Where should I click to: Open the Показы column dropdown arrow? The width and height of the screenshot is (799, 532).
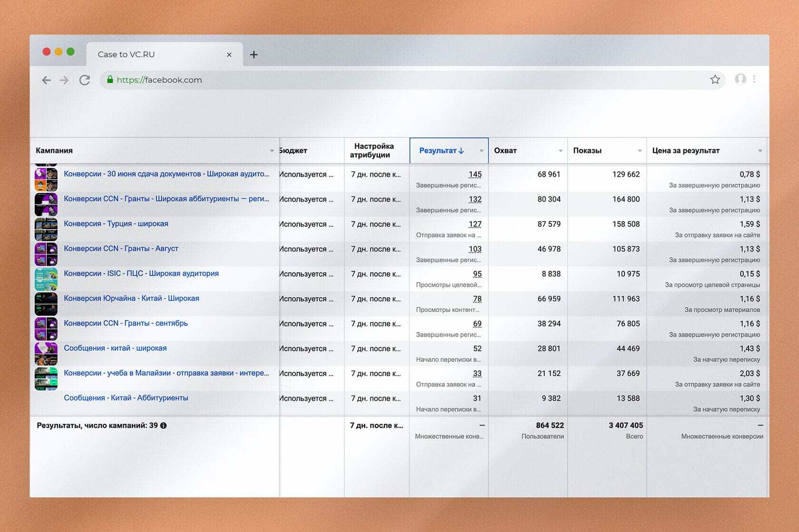pos(640,151)
